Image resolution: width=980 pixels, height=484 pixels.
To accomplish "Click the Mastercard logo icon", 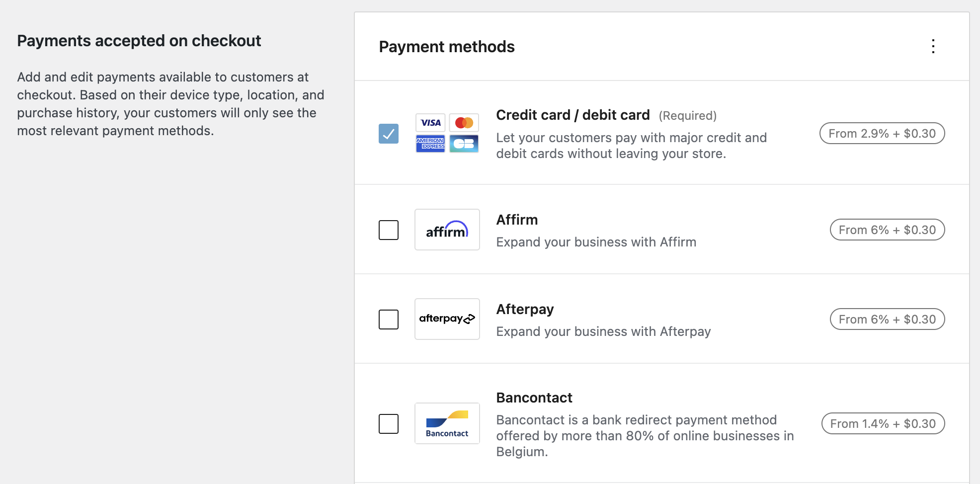I will (x=464, y=123).
